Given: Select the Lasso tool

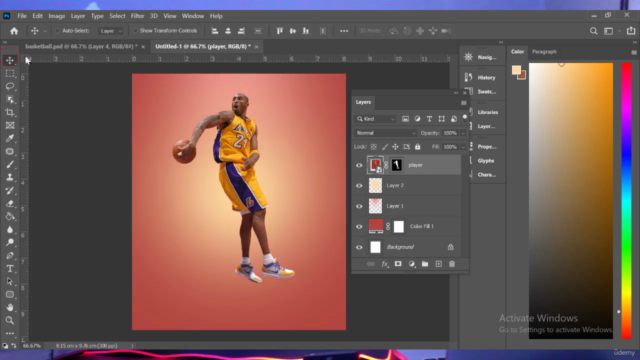Looking at the screenshot, I should 10,87.
